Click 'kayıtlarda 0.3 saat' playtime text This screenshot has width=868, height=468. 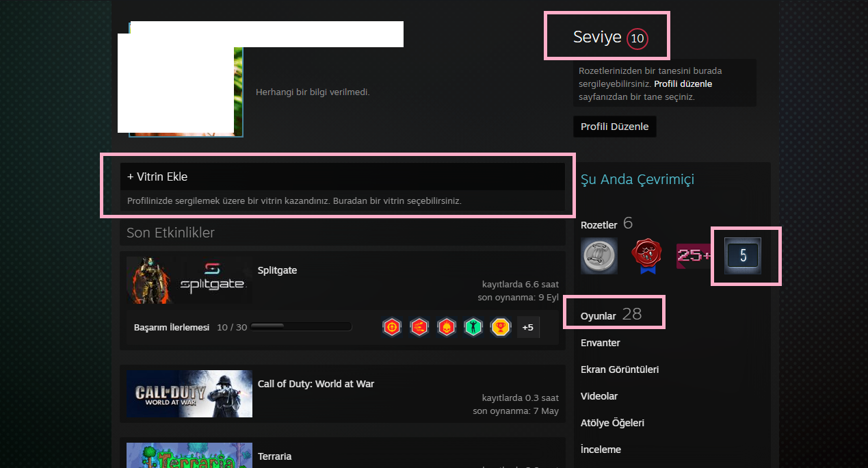[521, 398]
